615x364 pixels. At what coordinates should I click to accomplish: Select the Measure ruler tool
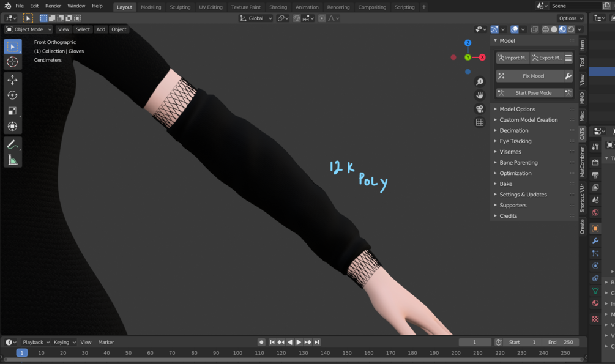tap(13, 160)
